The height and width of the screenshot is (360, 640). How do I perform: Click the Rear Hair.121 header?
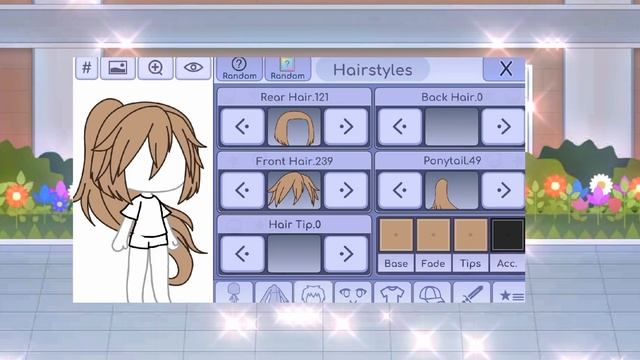pyautogui.click(x=294, y=97)
